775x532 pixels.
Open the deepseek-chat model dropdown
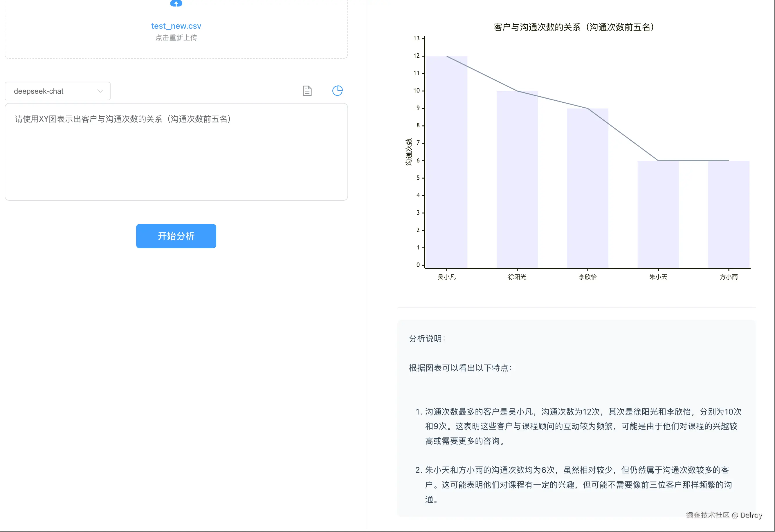pyautogui.click(x=57, y=91)
